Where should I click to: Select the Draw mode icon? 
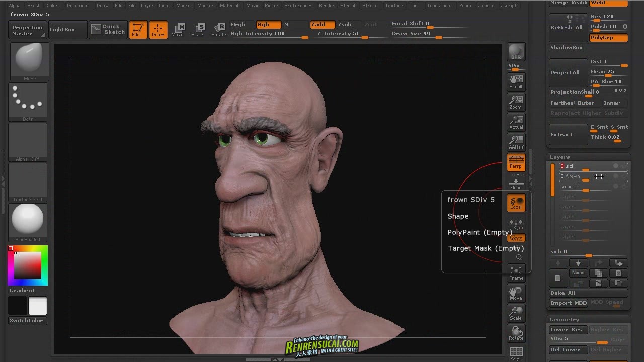[x=158, y=30]
